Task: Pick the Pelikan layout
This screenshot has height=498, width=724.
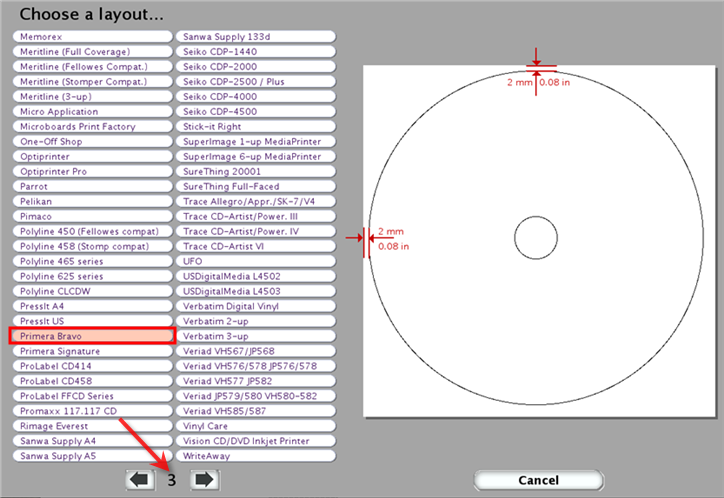Action: (93, 201)
